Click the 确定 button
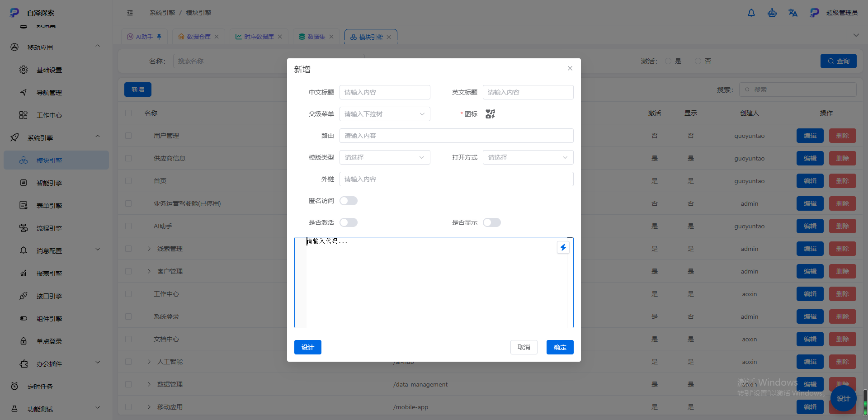This screenshot has width=868, height=420. (x=560, y=347)
